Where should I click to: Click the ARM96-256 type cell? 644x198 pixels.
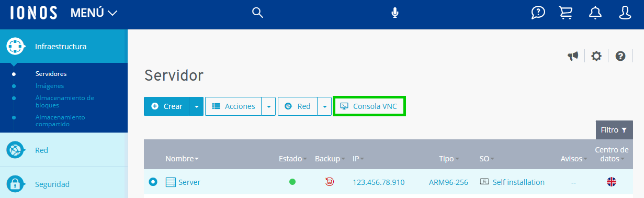pos(448,182)
